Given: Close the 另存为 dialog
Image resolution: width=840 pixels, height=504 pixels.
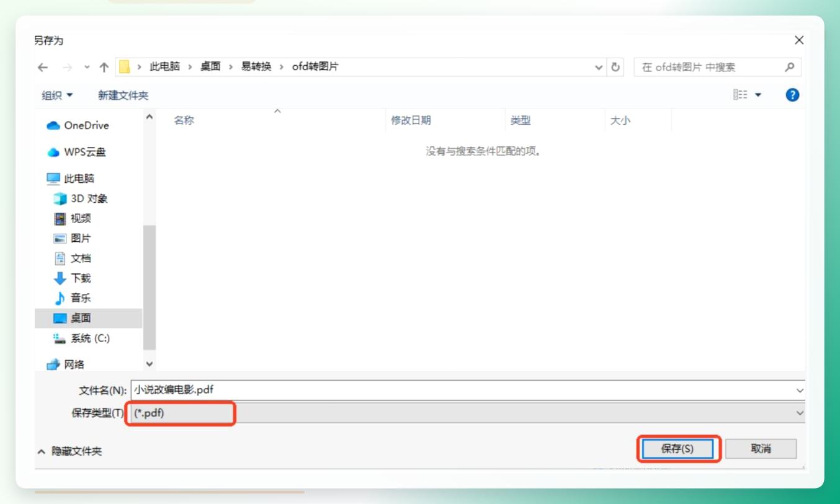Looking at the screenshot, I should point(799,40).
